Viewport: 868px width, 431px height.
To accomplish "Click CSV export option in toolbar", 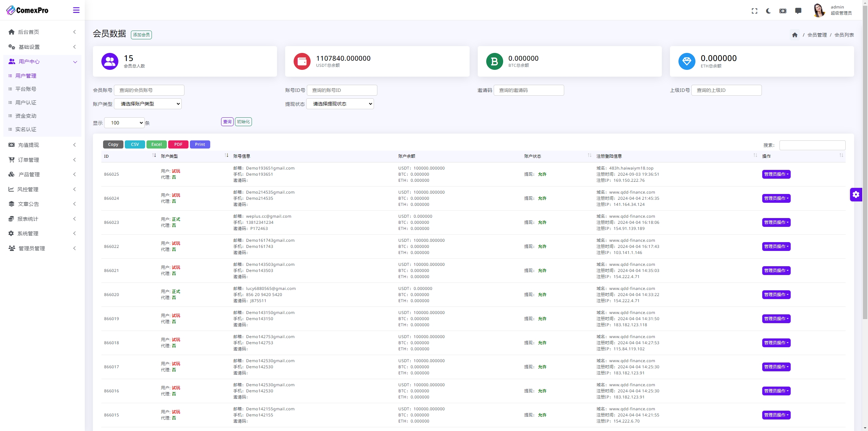I will click(x=134, y=144).
